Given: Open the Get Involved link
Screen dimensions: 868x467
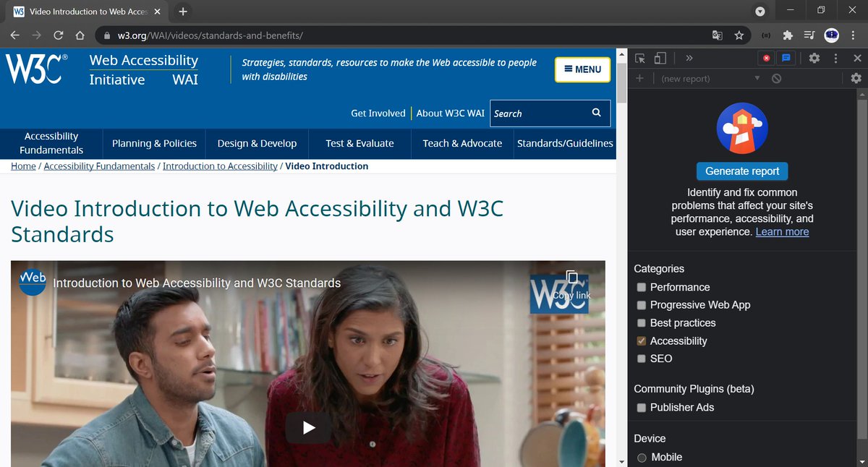Looking at the screenshot, I should point(378,113).
